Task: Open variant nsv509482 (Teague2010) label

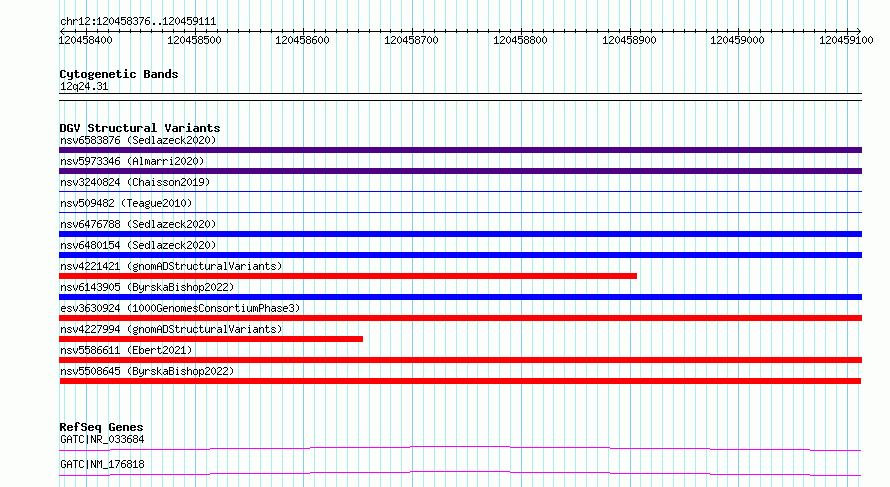Action: 126,203
